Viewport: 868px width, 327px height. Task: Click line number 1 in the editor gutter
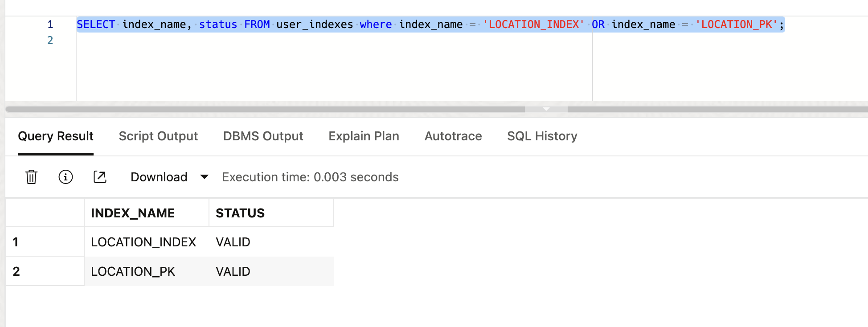tap(50, 25)
